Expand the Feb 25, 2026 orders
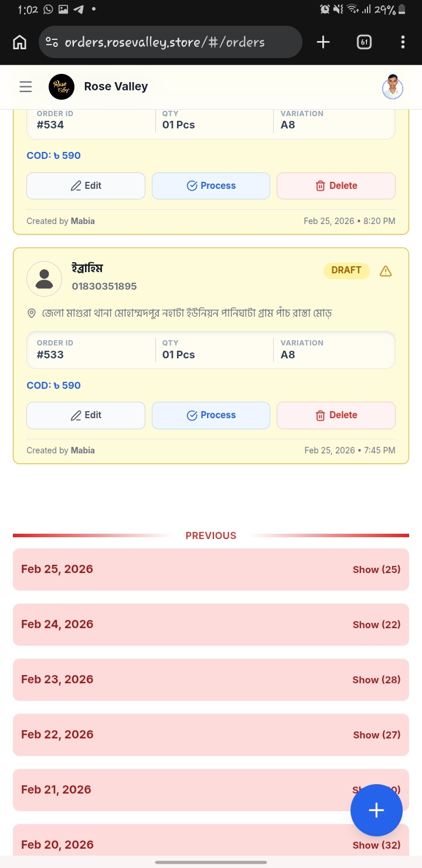The height and width of the screenshot is (868, 422). [376, 569]
